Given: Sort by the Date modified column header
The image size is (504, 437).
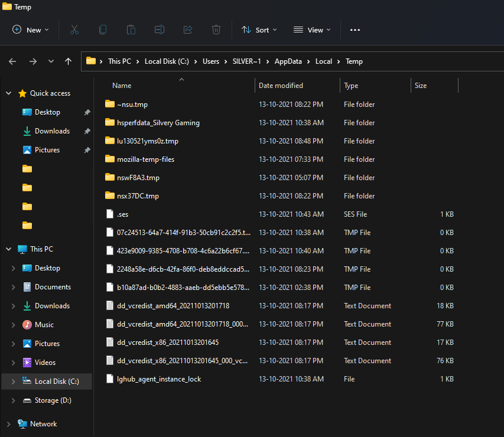Looking at the screenshot, I should (x=281, y=86).
